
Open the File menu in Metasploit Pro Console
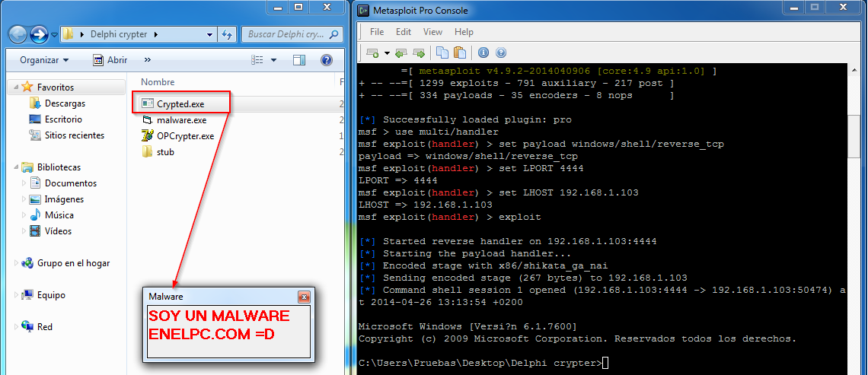[377, 31]
